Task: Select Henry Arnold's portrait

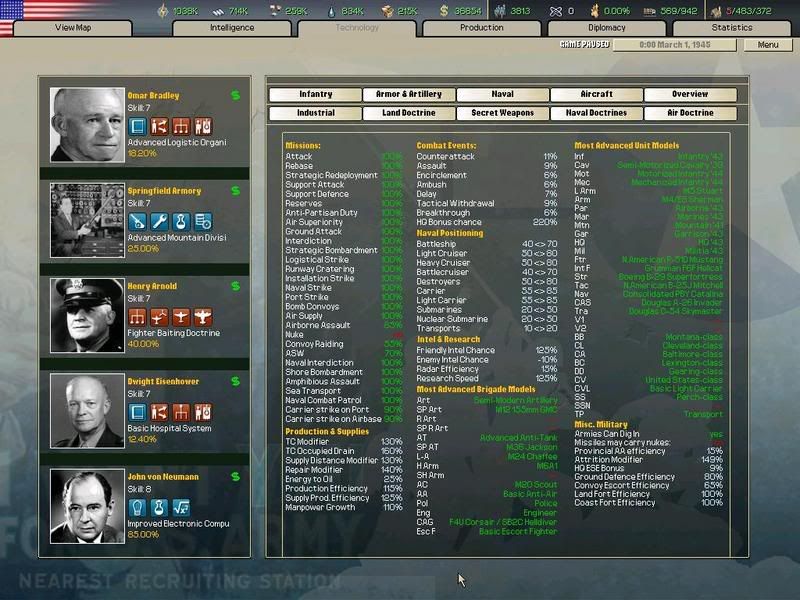Action: point(87,316)
